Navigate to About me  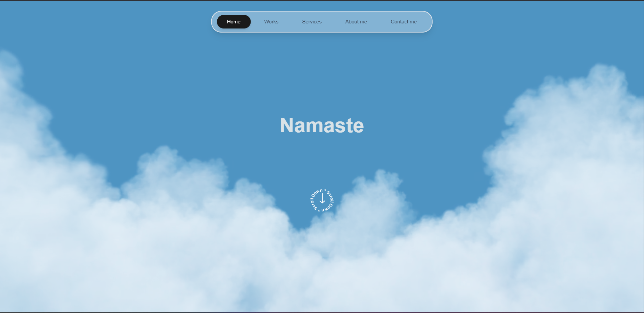coord(356,22)
